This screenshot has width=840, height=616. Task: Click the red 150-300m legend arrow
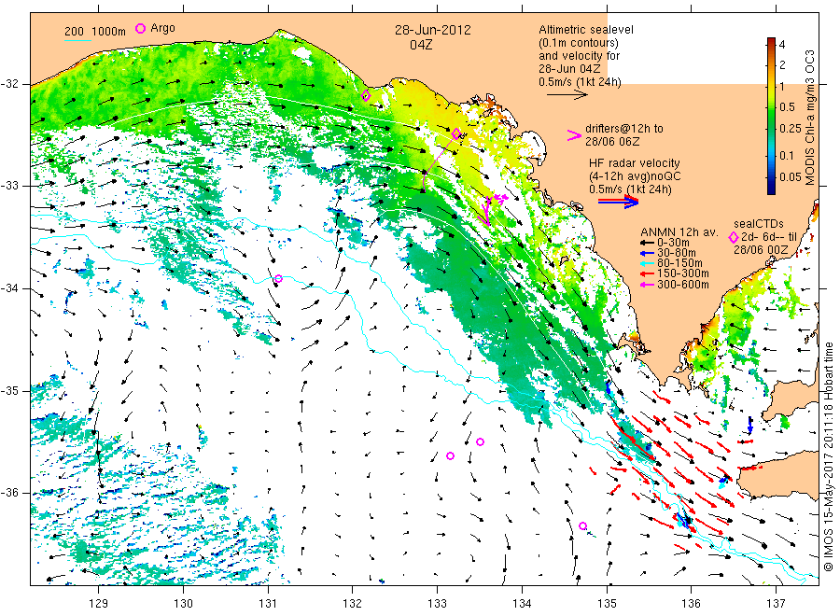[648, 273]
